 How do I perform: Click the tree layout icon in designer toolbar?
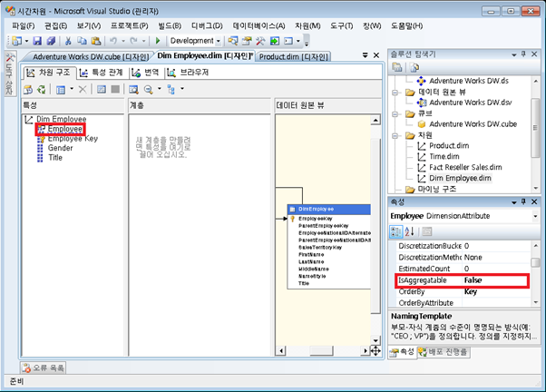(171, 90)
